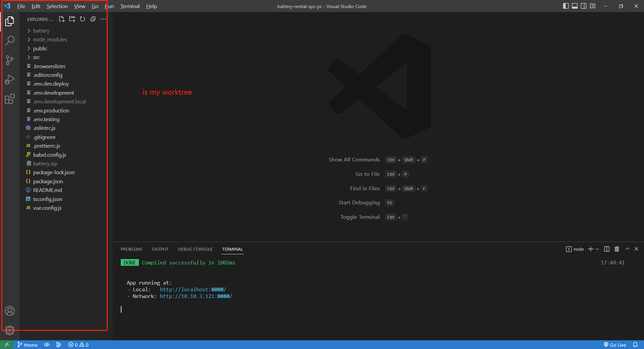Expand the src folder

coord(36,57)
